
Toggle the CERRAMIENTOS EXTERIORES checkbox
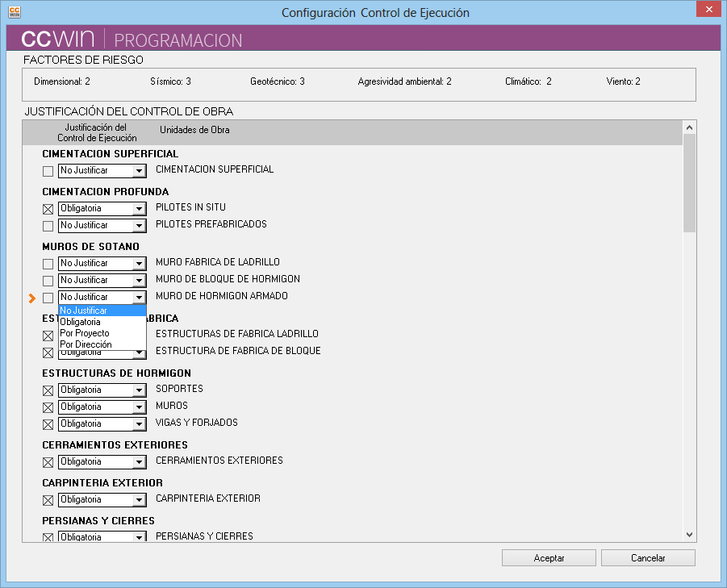coord(48,463)
